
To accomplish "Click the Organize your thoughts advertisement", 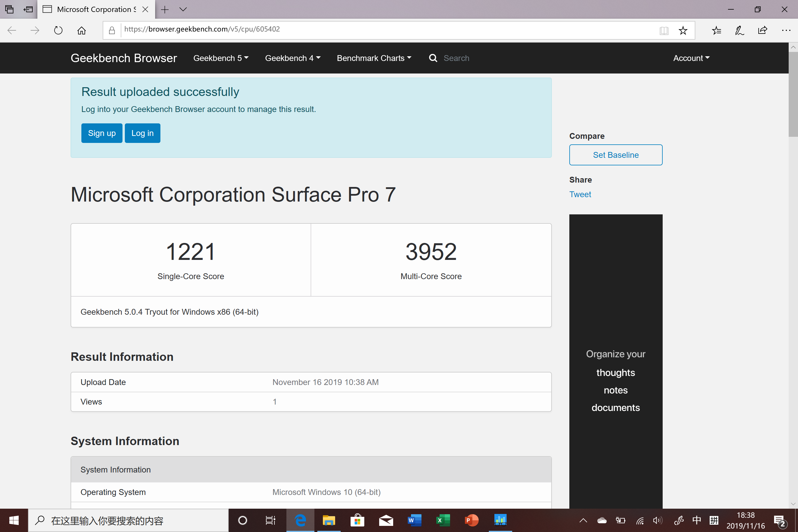I will click(615, 361).
